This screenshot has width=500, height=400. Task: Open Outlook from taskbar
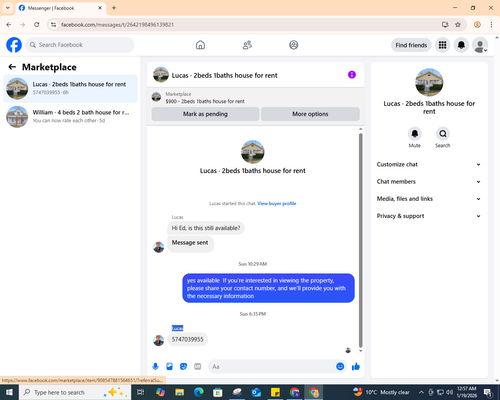(x=256, y=392)
